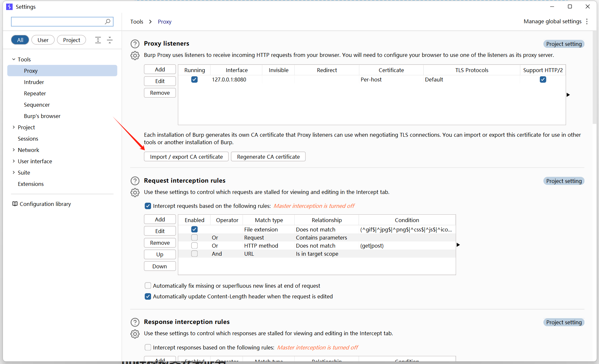Add a new proxy listener

(x=160, y=70)
